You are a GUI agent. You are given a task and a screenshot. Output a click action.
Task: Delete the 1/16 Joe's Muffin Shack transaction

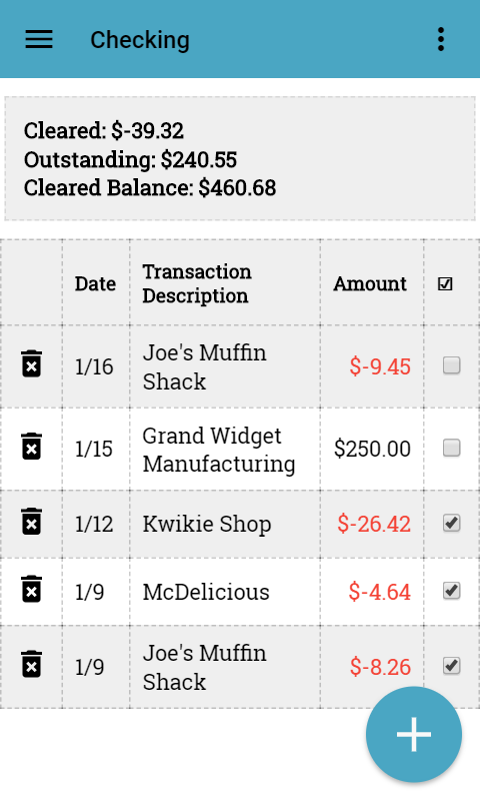click(31, 364)
